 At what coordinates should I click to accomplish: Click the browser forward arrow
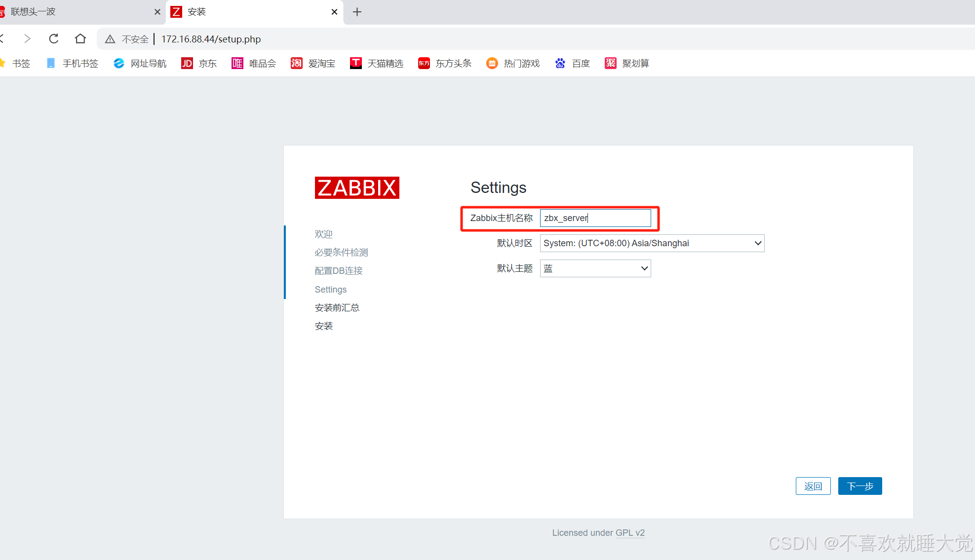27,38
